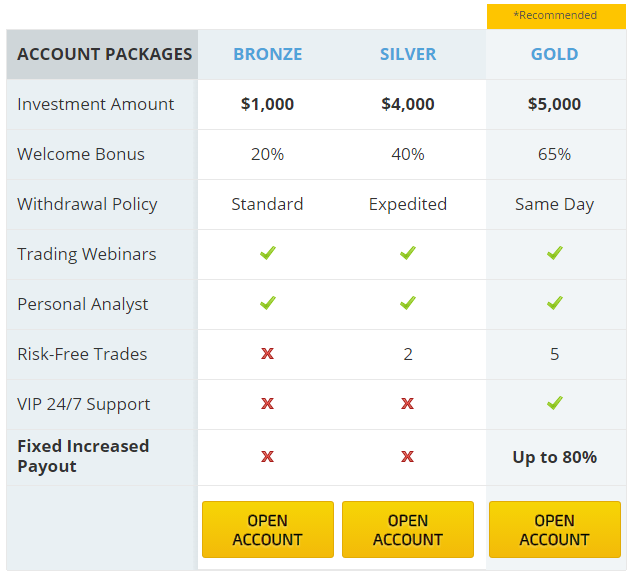This screenshot has width=632, height=576.
Task: Open account under Bronze package
Action: click(268, 530)
